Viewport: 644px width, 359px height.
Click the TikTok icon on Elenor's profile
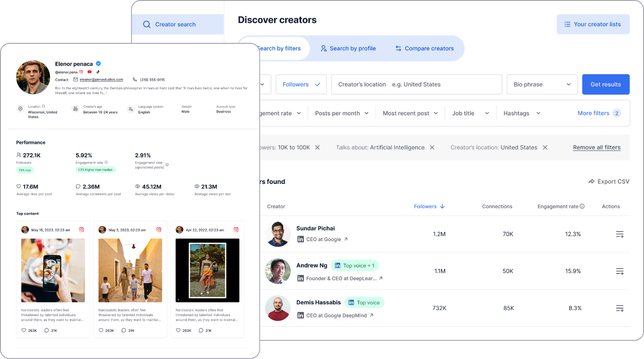98,72
